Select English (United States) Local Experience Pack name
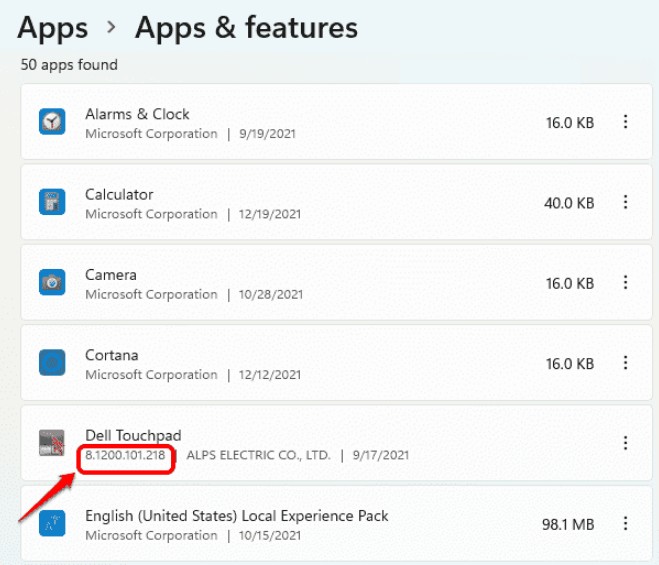This screenshot has height=565, width=659. click(237, 516)
